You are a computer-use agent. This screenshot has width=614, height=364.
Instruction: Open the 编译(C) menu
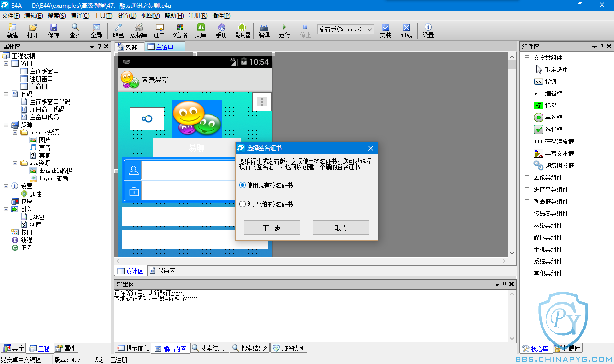[80, 15]
